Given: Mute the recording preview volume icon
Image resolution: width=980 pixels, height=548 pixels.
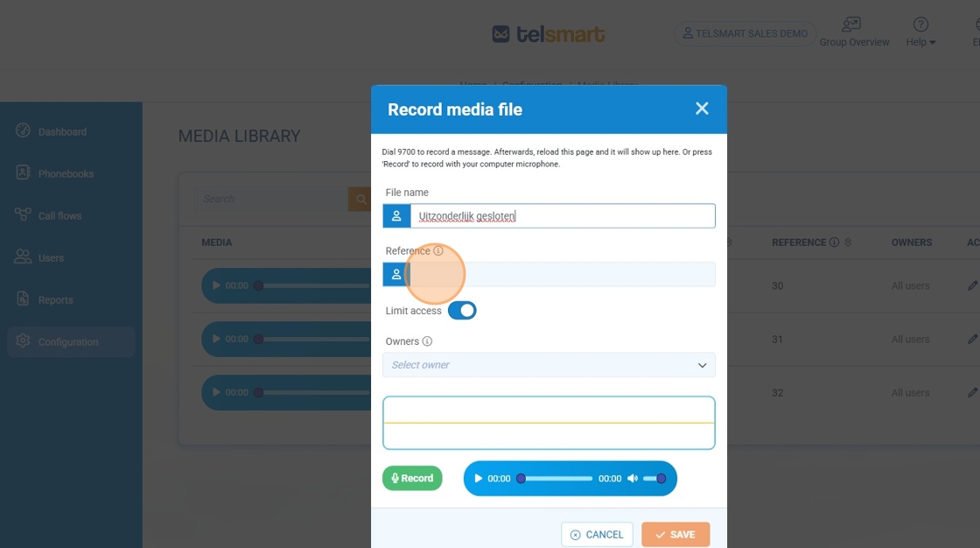Looking at the screenshot, I should 633,479.
